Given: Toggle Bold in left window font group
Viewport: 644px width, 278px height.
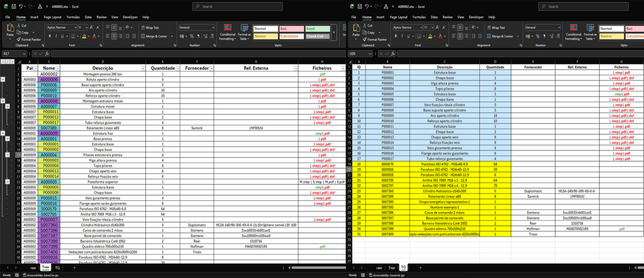Looking at the screenshot, I should click(x=49, y=36).
